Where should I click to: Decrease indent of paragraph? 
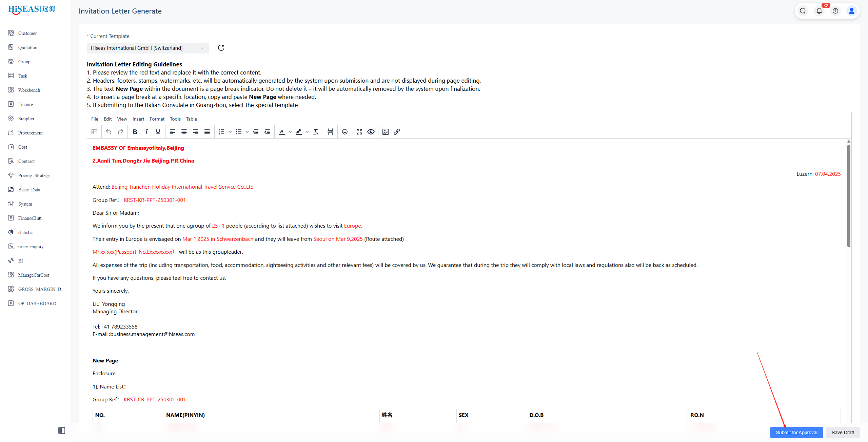[256, 132]
